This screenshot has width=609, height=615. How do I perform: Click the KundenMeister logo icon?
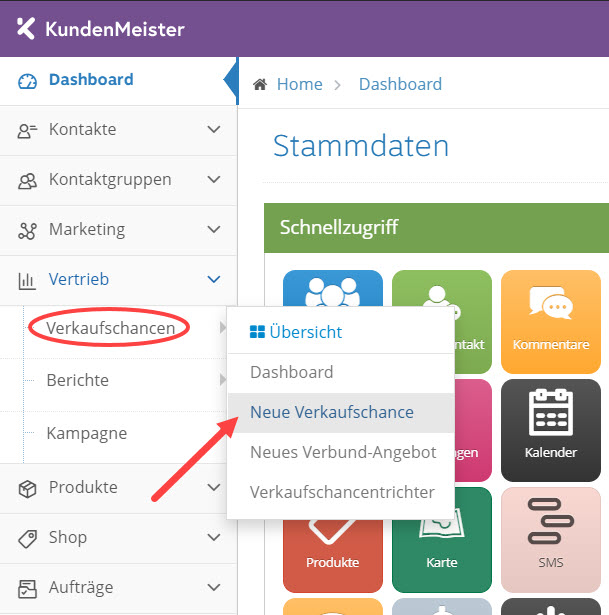pyautogui.click(x=26, y=28)
